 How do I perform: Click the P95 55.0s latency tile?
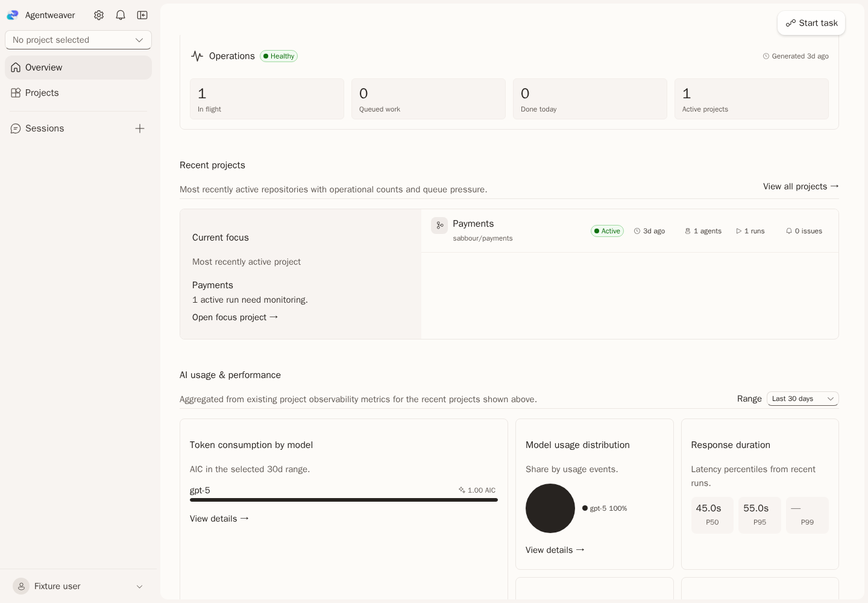pyautogui.click(x=759, y=516)
